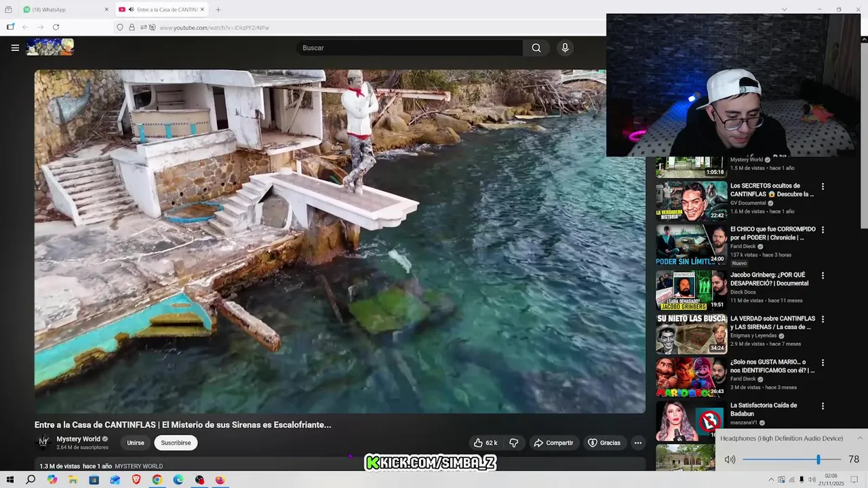Open Mystery World channel name link
Viewport: 868px width, 488px height.
point(78,439)
